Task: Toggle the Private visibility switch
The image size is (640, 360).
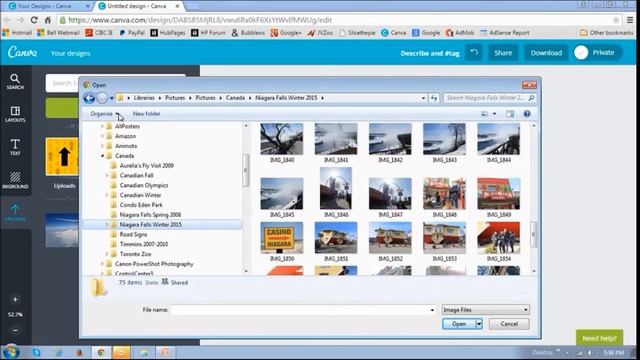Action: 581,53
